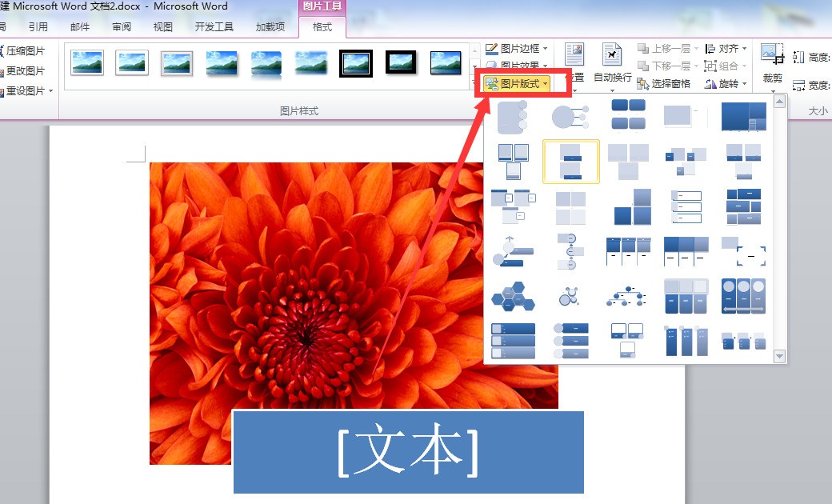Screen dimensions: 832x504
Task: Choose the three tall blue columns layout
Action: tap(686, 341)
